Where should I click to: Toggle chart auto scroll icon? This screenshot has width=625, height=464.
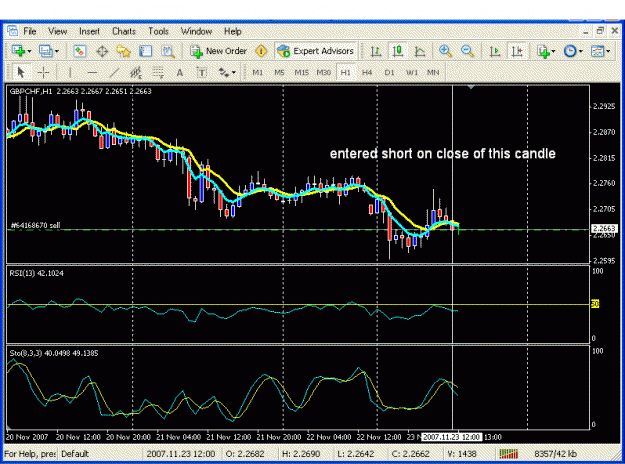point(495,51)
